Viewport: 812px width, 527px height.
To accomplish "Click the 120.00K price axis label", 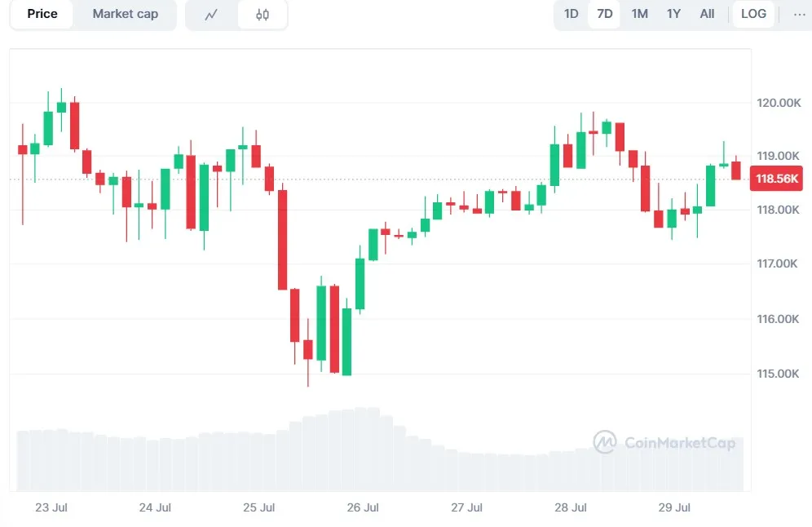I will pyautogui.click(x=777, y=103).
